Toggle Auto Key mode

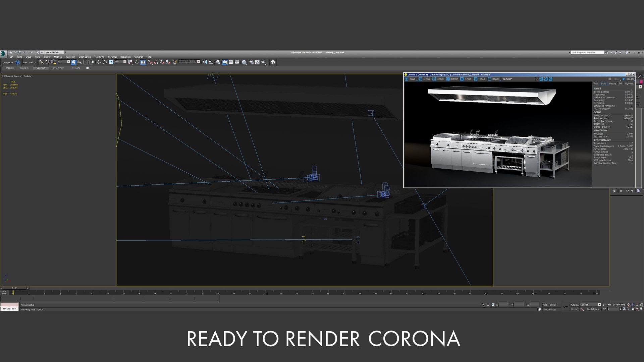pyautogui.click(x=575, y=305)
